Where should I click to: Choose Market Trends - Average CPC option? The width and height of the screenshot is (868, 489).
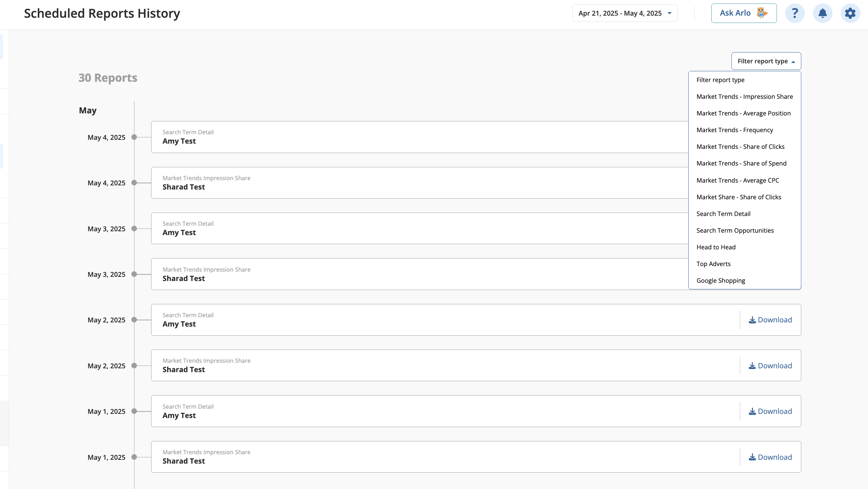tap(744, 181)
